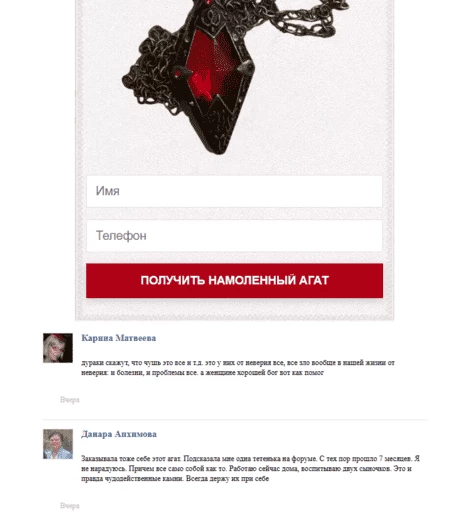Open Карина Матвеева's profile picture
The height and width of the screenshot is (520, 463).
[x=58, y=348]
